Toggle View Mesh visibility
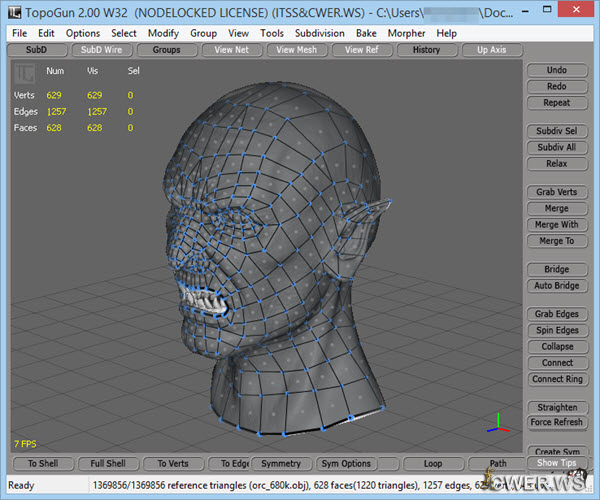The height and width of the screenshot is (500, 600). point(296,49)
